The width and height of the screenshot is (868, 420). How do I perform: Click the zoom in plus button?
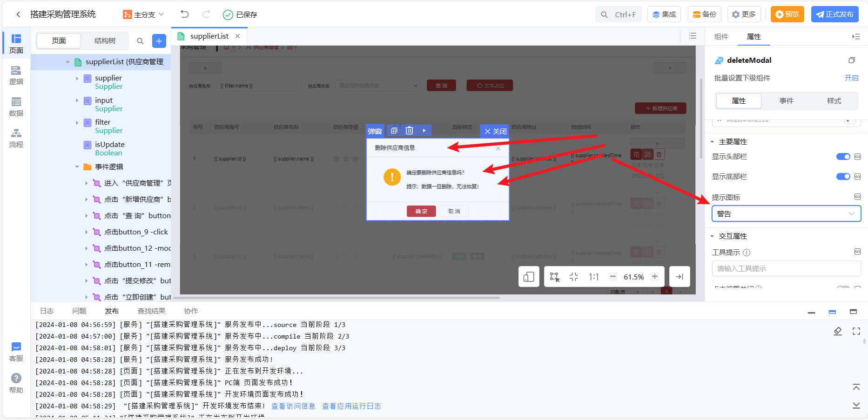click(x=655, y=277)
